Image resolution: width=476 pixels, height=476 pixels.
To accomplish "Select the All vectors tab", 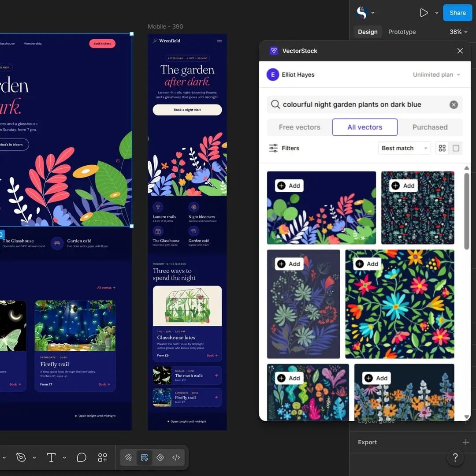I will [x=364, y=127].
